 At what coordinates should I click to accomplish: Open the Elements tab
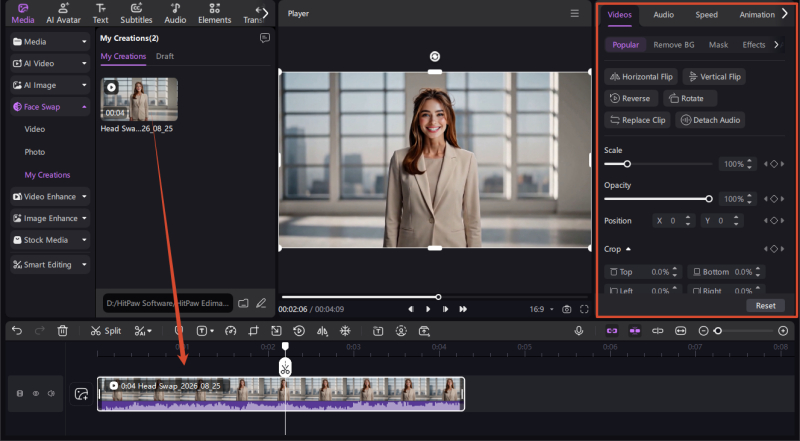214,14
